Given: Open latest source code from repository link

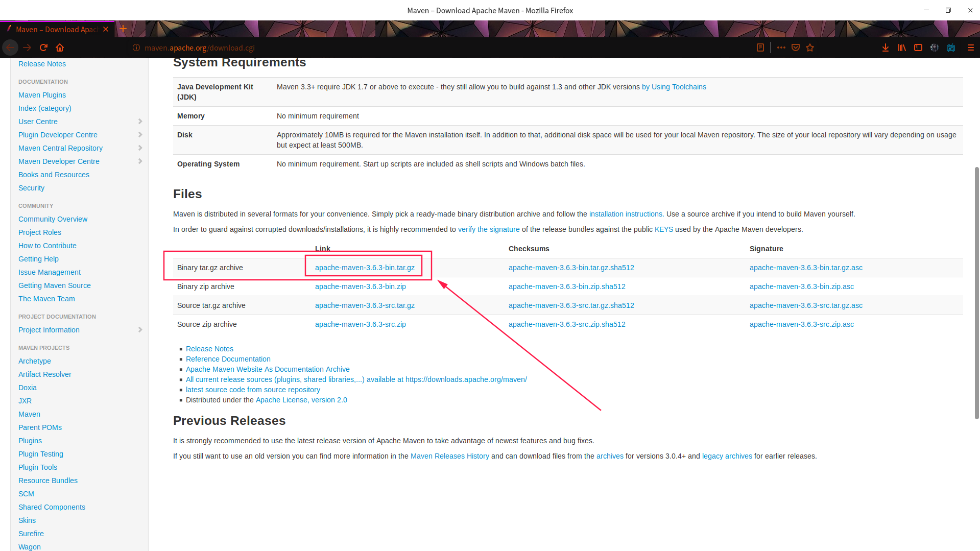Looking at the screenshot, I should (253, 390).
